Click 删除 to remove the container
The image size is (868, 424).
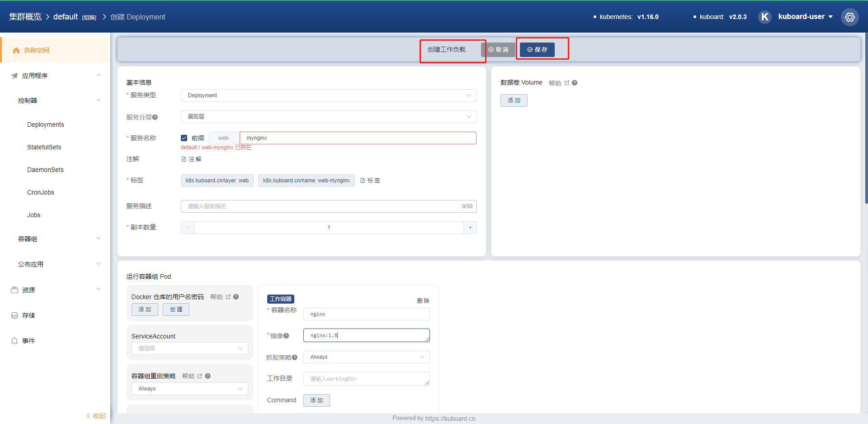423,301
